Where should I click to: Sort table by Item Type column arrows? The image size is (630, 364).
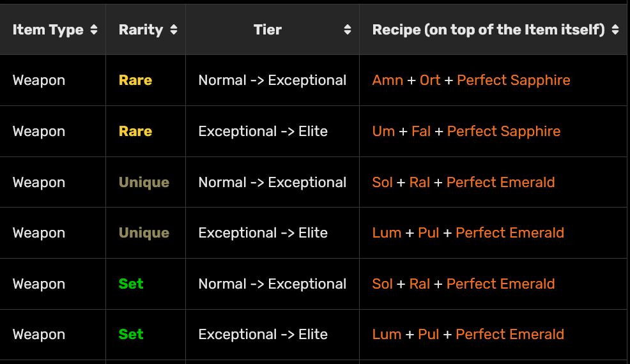click(x=94, y=30)
